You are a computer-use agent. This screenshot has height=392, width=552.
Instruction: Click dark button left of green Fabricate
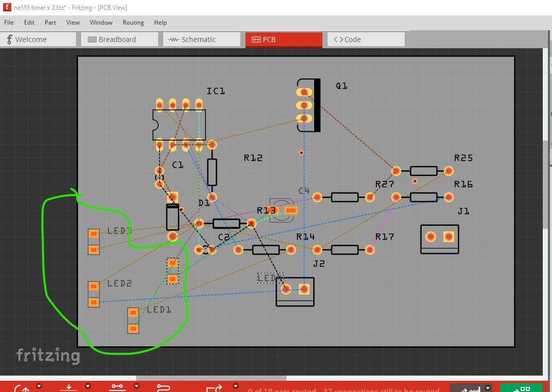pos(467,388)
